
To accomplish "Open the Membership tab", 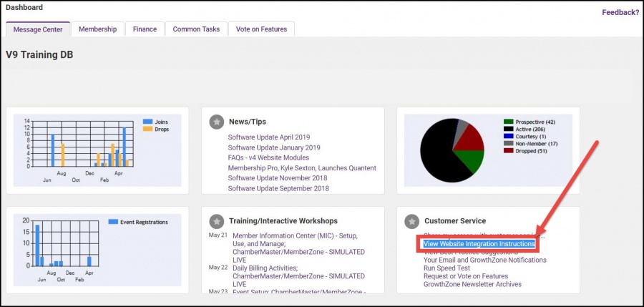I will [97, 29].
